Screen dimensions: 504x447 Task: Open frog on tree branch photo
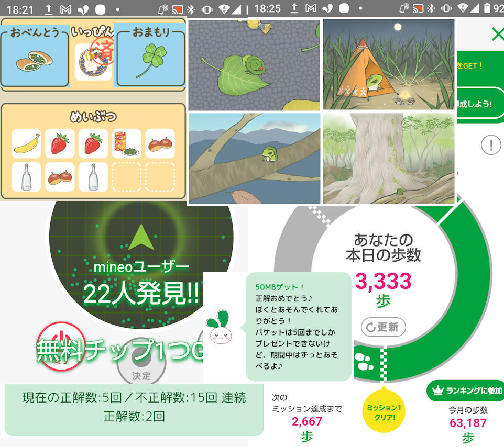click(255, 158)
